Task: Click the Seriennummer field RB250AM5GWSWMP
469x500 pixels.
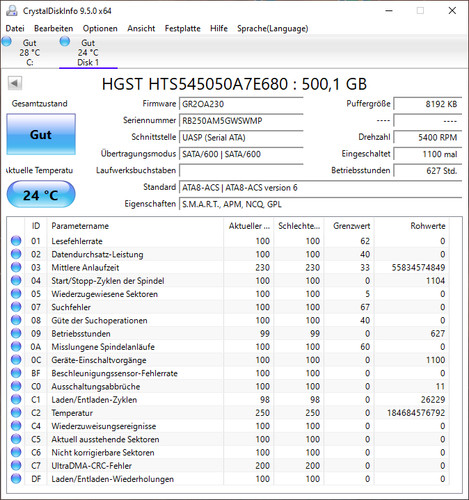Action: point(241,121)
